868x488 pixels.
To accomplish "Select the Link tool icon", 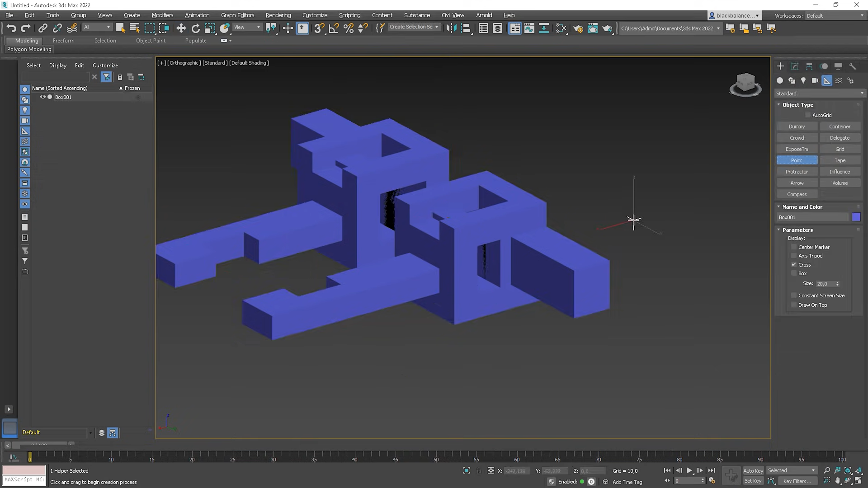I will (x=42, y=28).
